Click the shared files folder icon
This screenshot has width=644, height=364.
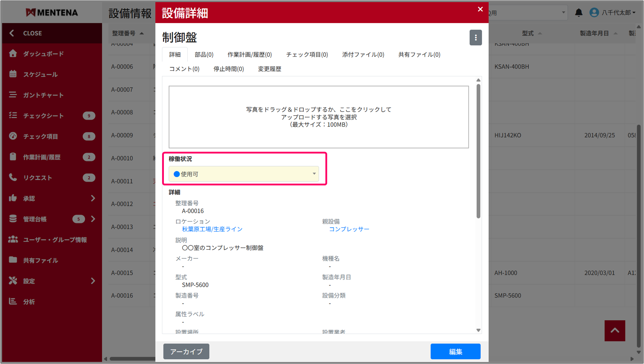(13, 260)
